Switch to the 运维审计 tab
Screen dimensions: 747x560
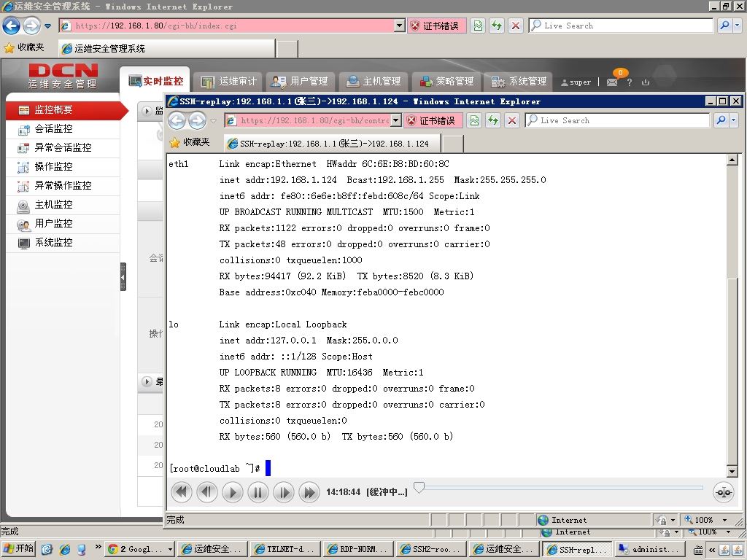(228, 82)
